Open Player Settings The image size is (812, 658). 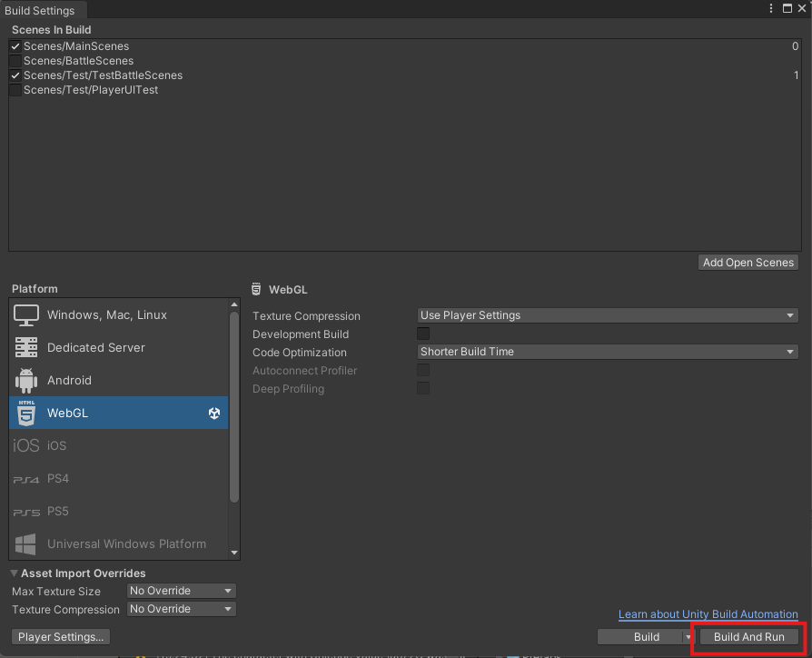coord(61,637)
